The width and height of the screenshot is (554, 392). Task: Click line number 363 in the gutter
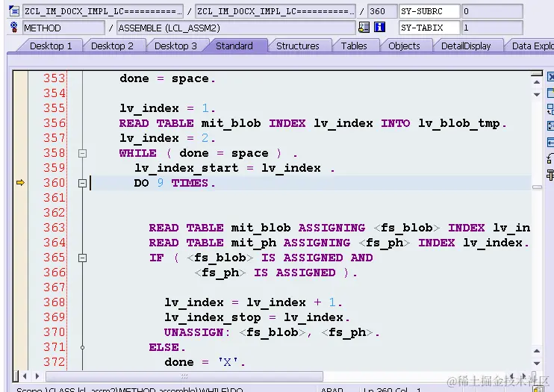point(55,228)
